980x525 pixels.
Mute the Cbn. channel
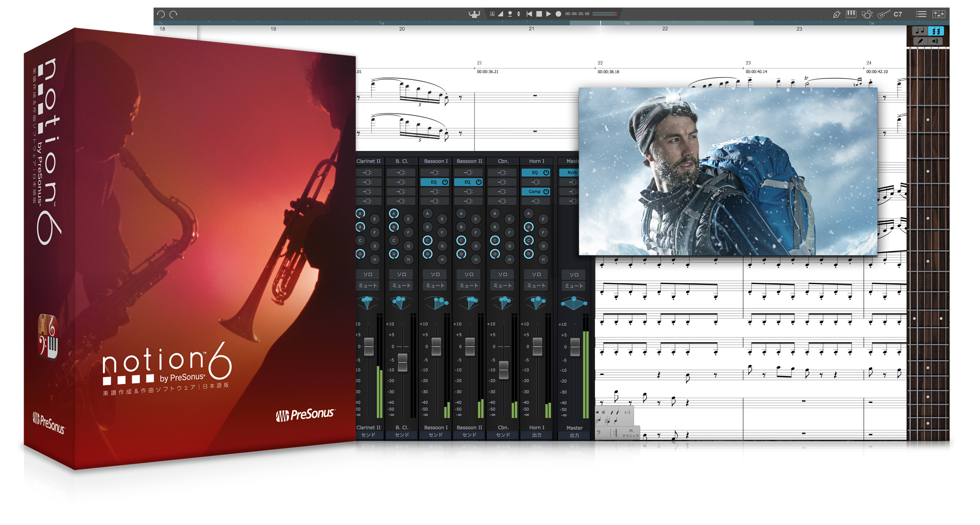502,286
